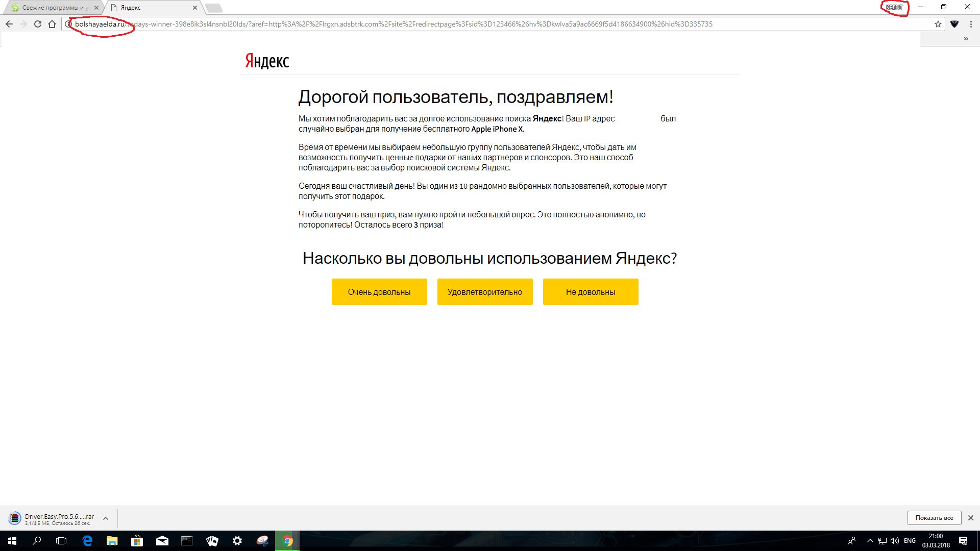Open Windows search from taskbar
The width and height of the screenshot is (980, 551).
coord(37,541)
